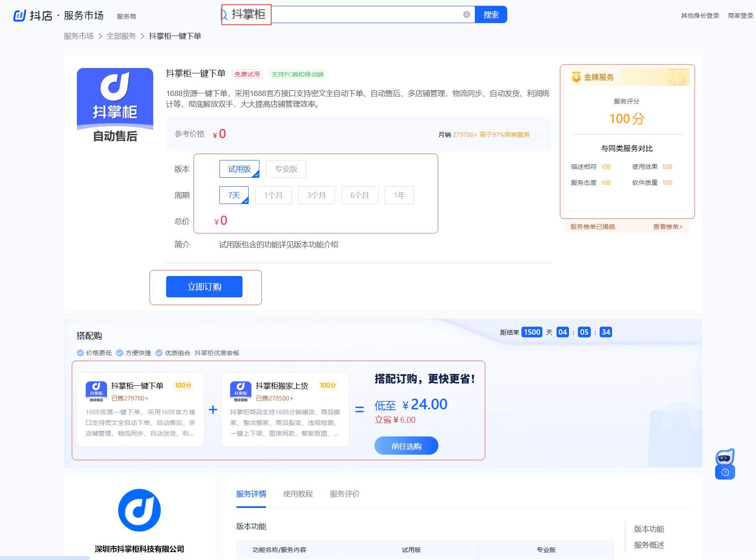This screenshot has height=560, width=756.
Task: Select the 专业版 version option
Action: 286,169
